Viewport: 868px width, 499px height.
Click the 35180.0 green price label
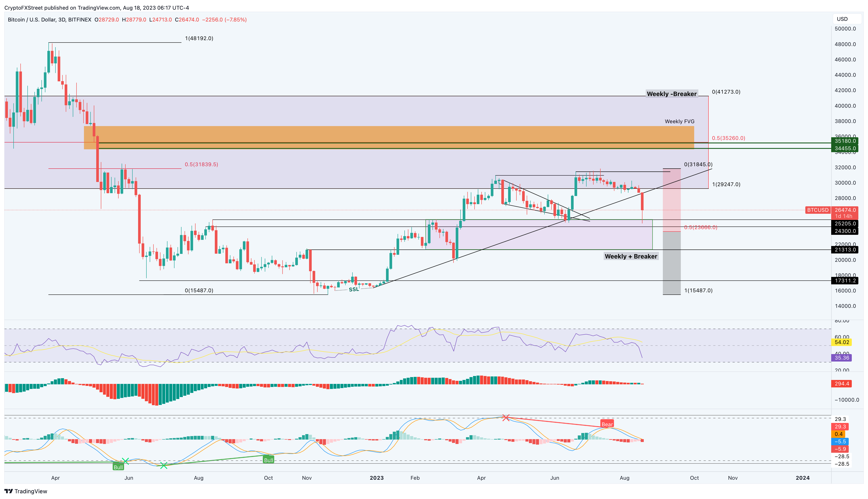[x=845, y=141]
